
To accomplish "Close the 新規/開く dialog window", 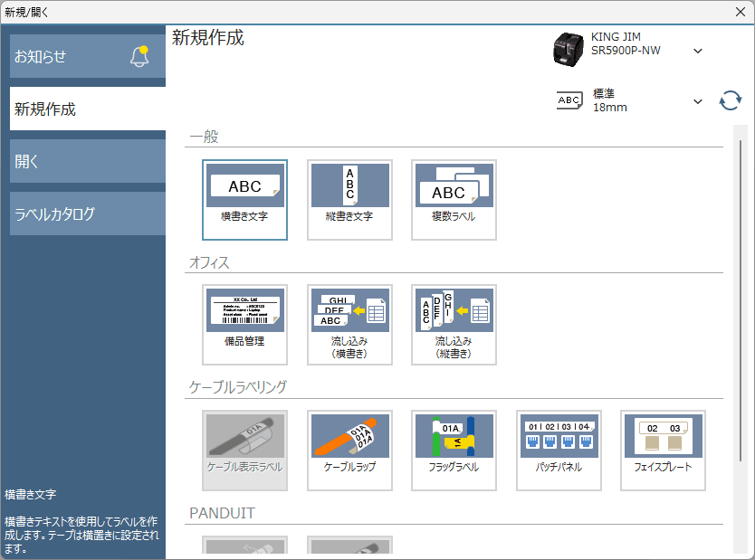I will click(741, 12).
